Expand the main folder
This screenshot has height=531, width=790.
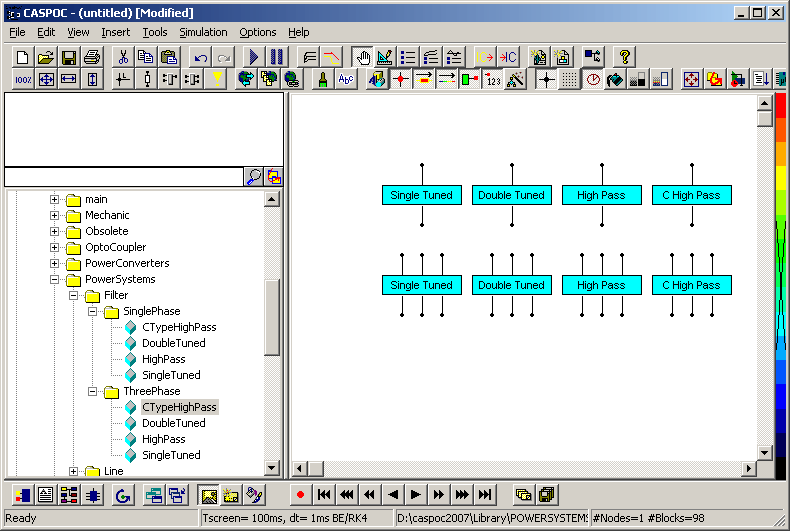54,200
